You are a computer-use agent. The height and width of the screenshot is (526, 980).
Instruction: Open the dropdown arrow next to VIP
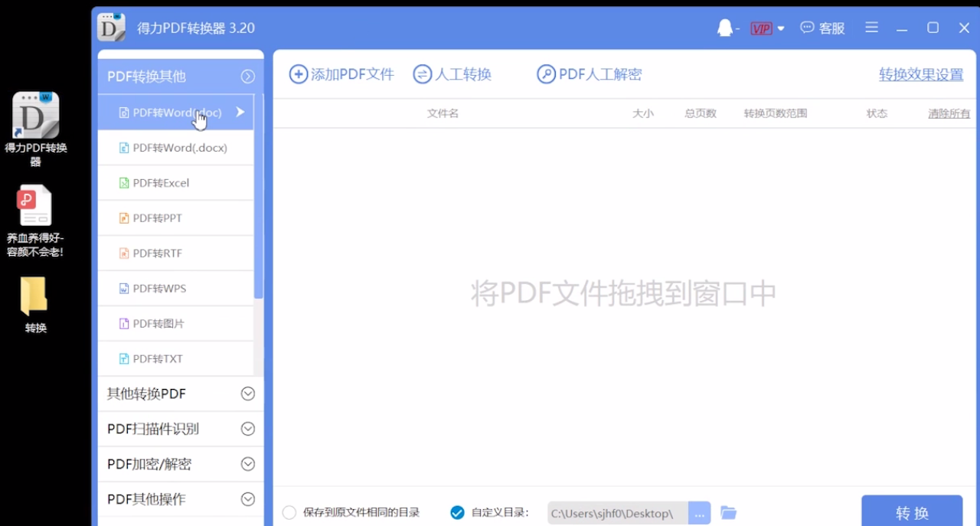click(781, 29)
